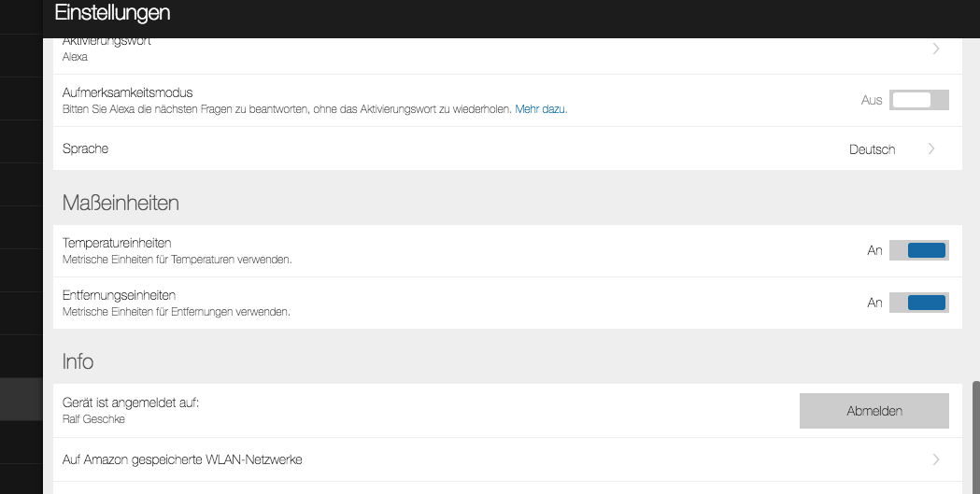
Task: Open the Deutsch language selection
Action: [x=872, y=149]
